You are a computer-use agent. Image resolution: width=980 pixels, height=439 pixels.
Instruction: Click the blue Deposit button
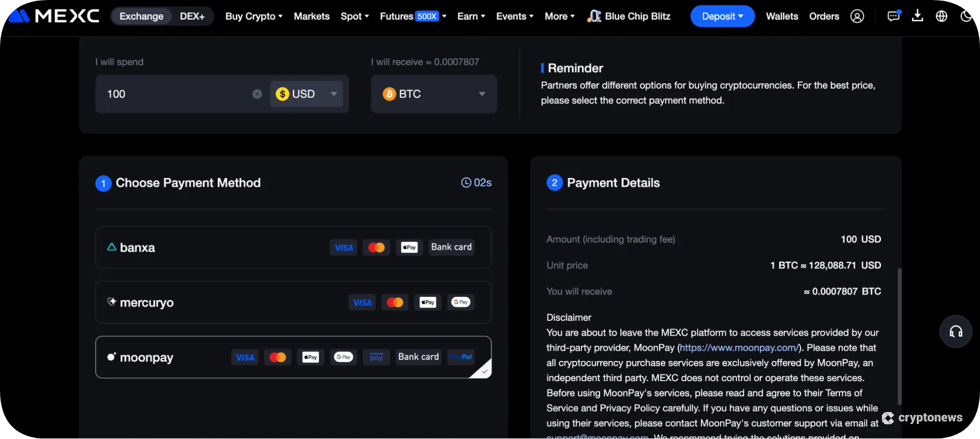pos(723,16)
